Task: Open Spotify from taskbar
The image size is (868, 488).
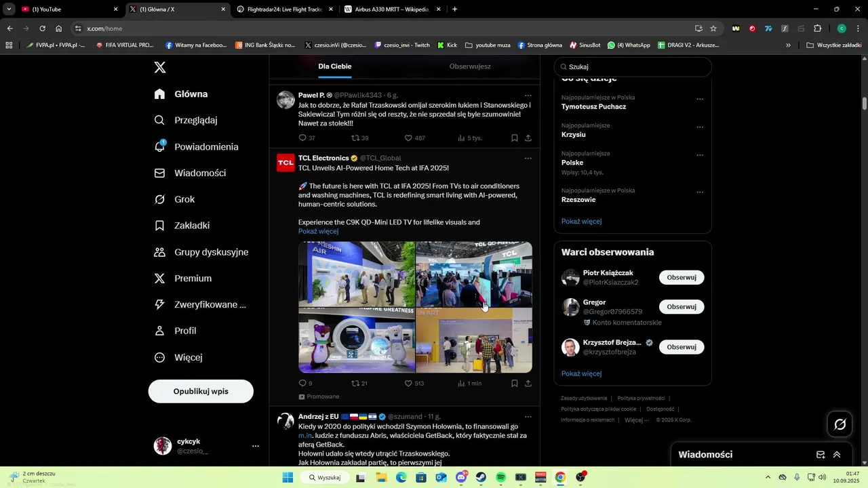Action: (500, 477)
